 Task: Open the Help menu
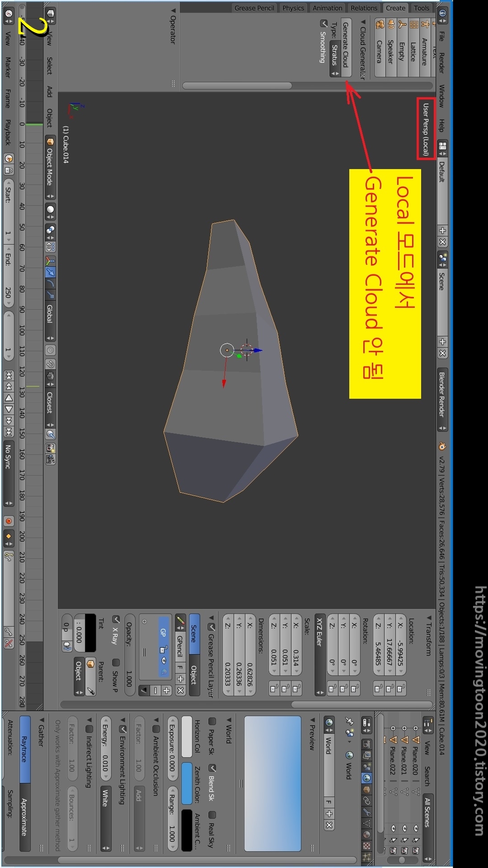(442, 125)
